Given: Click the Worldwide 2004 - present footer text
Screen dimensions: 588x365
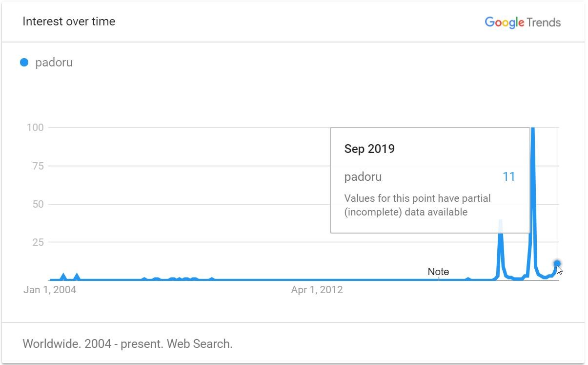Looking at the screenshot, I should pos(127,344).
